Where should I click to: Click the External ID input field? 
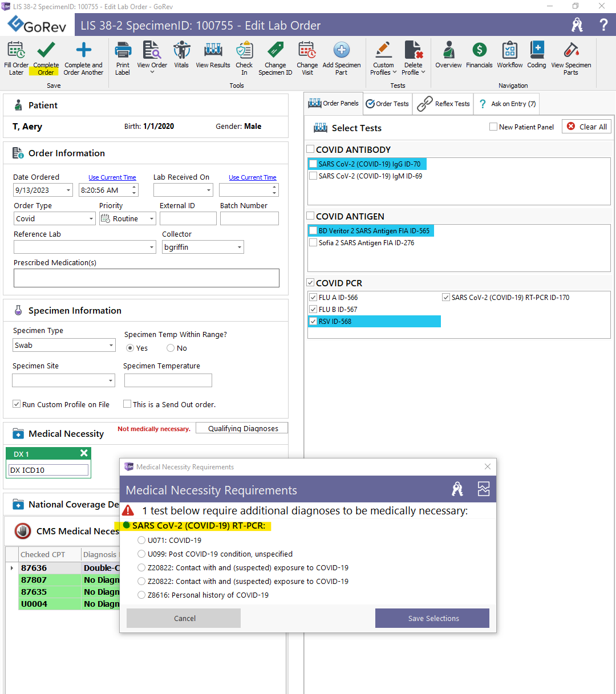pyautogui.click(x=188, y=218)
